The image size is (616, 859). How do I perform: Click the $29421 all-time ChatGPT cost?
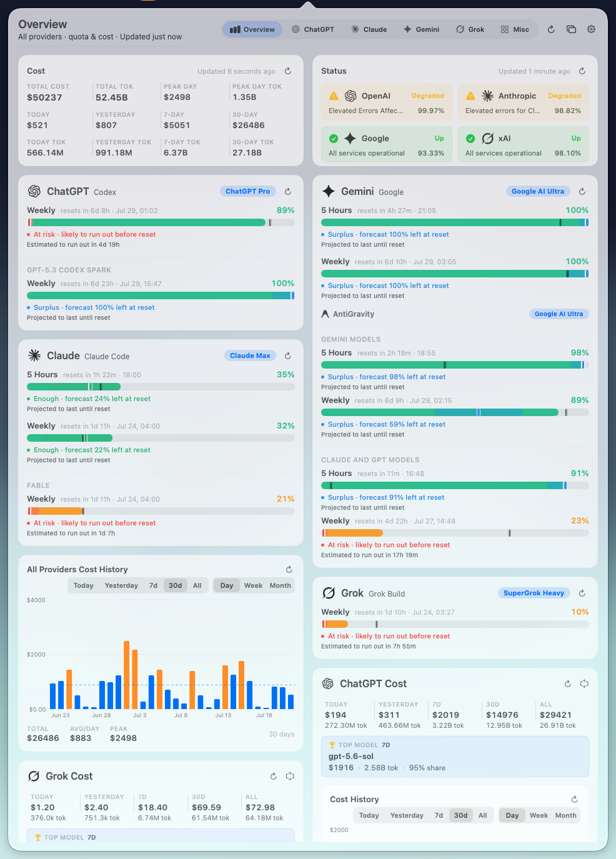556,715
